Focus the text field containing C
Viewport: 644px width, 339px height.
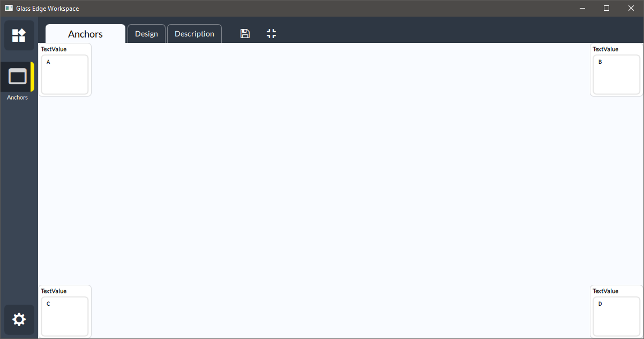(65, 316)
